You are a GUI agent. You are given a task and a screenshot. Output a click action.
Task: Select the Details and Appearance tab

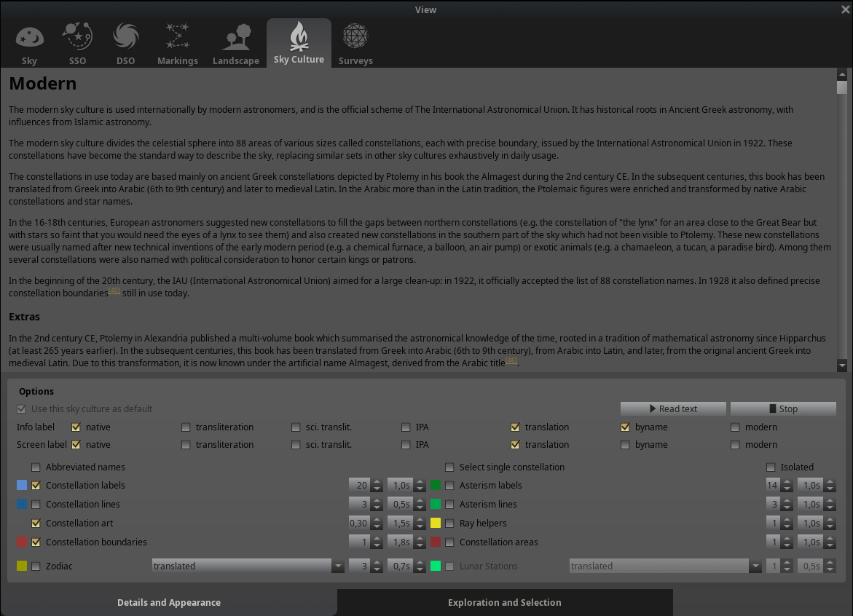169,602
